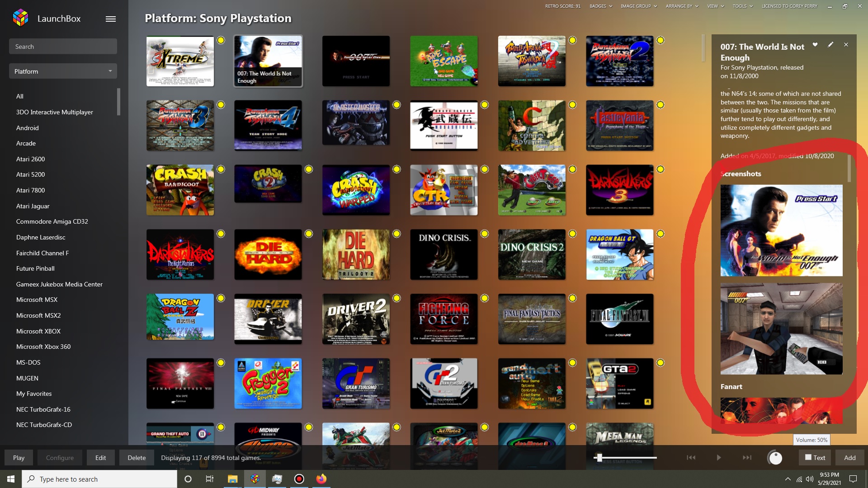This screenshot has width=868, height=488.
Task: Select the Ape Escape game thumbnail
Action: [444, 61]
